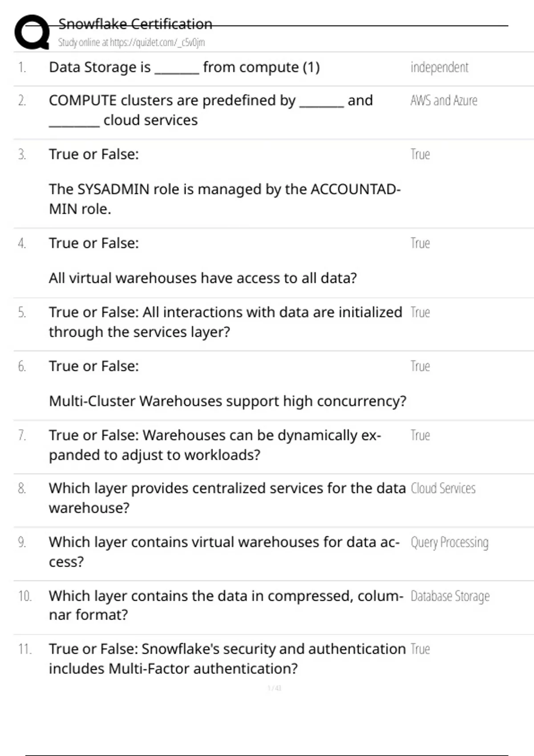Click the number 10 row marker
534x756 pixels.
click(24, 596)
